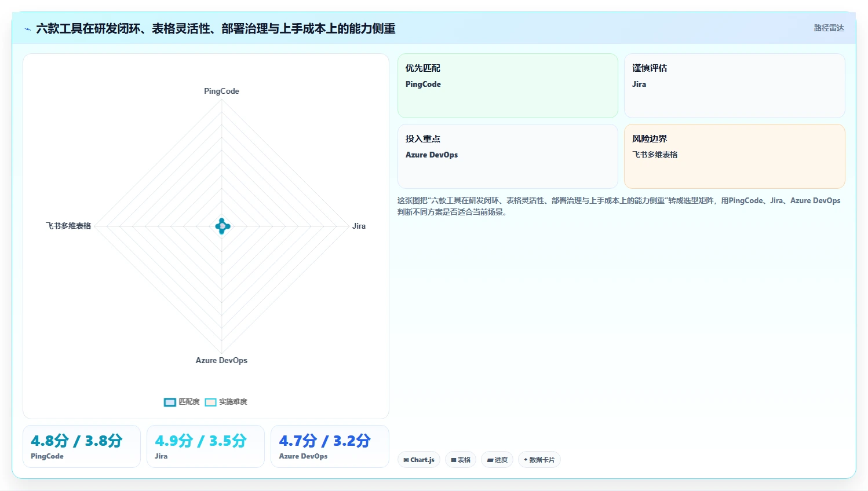Click the 匹配度 legend color box
The height and width of the screenshot is (491, 868).
170,402
